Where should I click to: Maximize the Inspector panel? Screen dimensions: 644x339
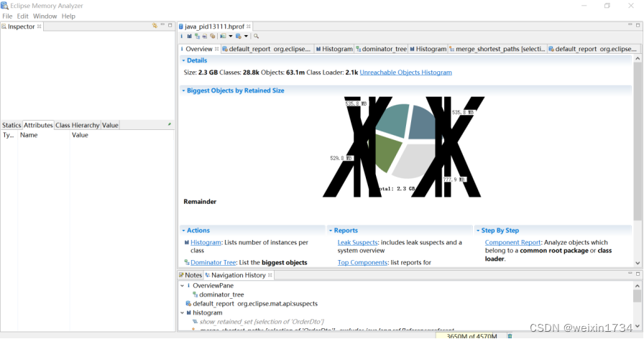click(170, 25)
